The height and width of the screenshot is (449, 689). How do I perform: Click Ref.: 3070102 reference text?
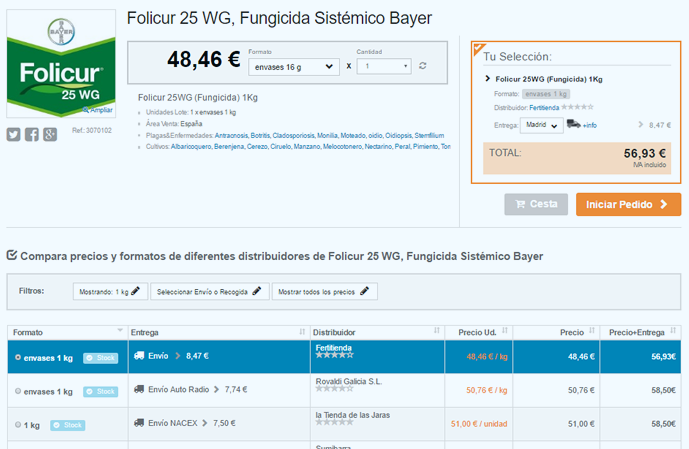tap(92, 130)
